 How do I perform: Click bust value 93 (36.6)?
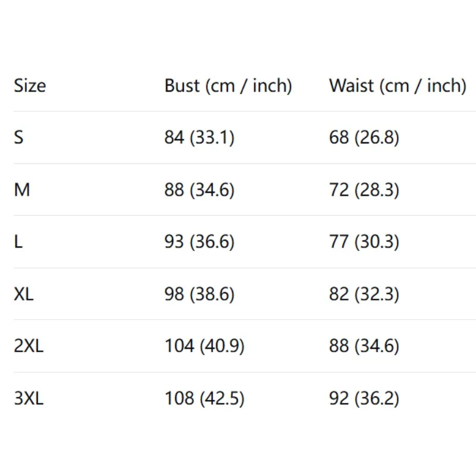tap(199, 242)
